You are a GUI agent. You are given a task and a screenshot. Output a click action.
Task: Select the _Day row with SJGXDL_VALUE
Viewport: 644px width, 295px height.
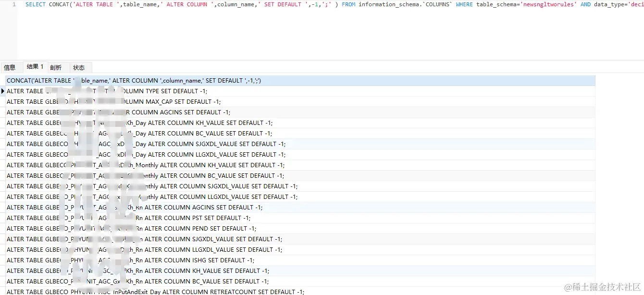(x=300, y=144)
